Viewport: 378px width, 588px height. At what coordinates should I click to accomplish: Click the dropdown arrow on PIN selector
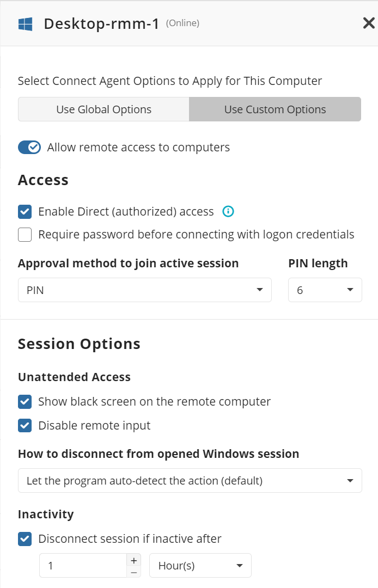[x=260, y=290]
